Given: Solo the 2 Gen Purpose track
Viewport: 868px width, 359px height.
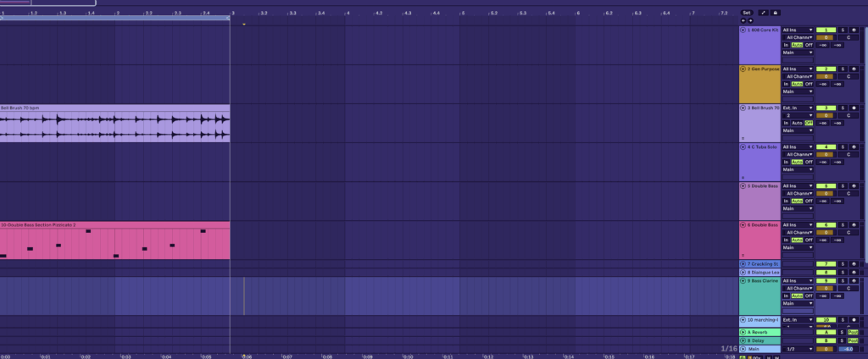Looking at the screenshot, I should (x=843, y=69).
